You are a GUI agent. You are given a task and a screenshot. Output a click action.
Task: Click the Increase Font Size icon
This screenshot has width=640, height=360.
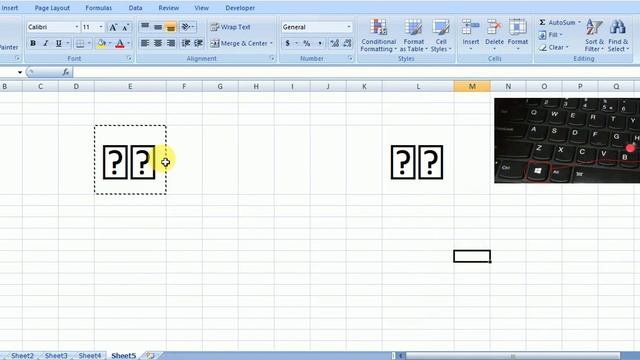[113, 27]
